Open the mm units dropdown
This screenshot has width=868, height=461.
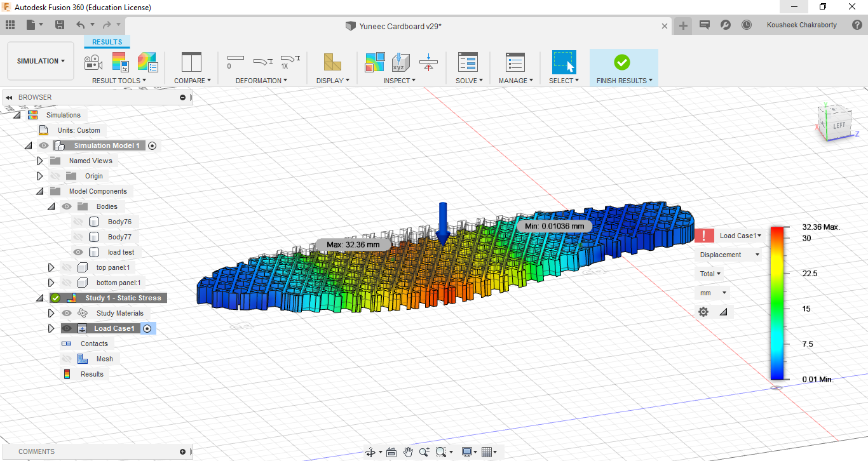(x=713, y=293)
